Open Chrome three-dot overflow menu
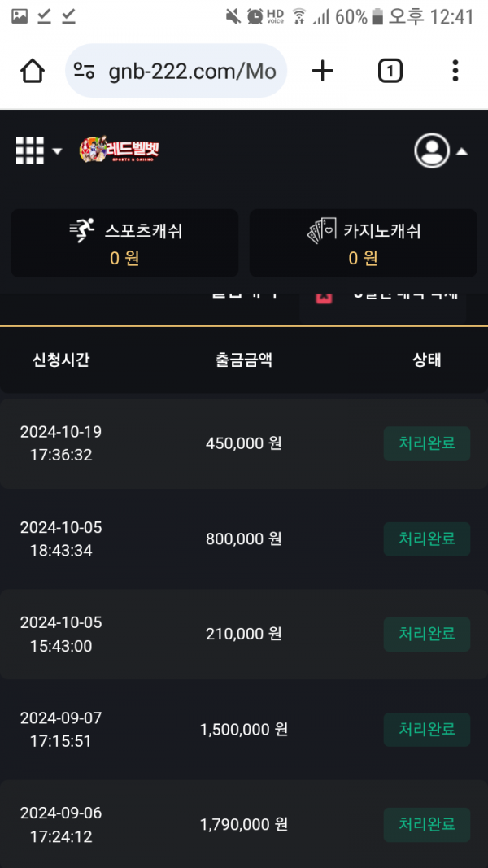Screen dimensions: 488x868 (x=455, y=72)
